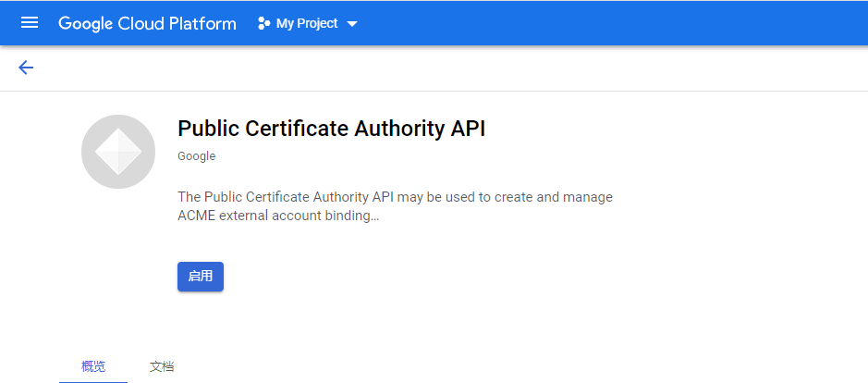Click the project hexagon dots icon
The height and width of the screenshot is (383, 868).
coord(264,23)
